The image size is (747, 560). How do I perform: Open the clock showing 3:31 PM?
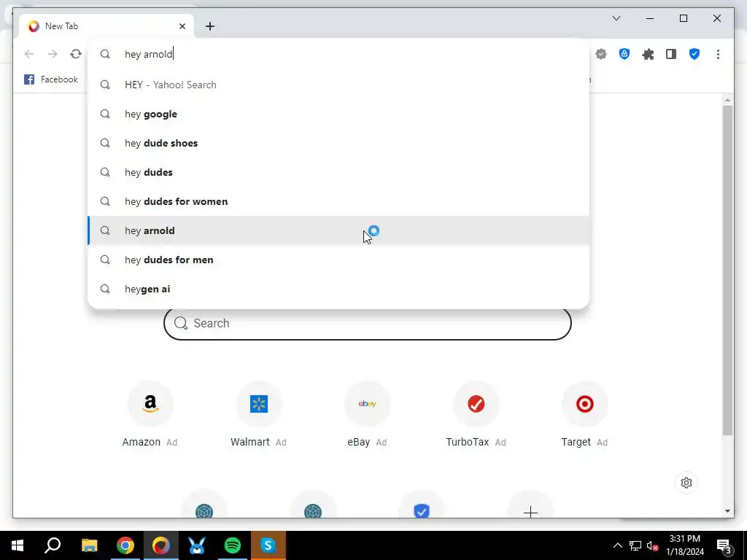click(x=684, y=545)
